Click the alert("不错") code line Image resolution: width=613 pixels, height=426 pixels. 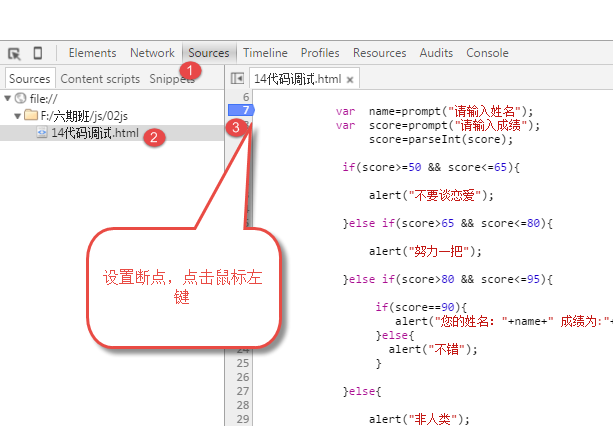click(433, 349)
